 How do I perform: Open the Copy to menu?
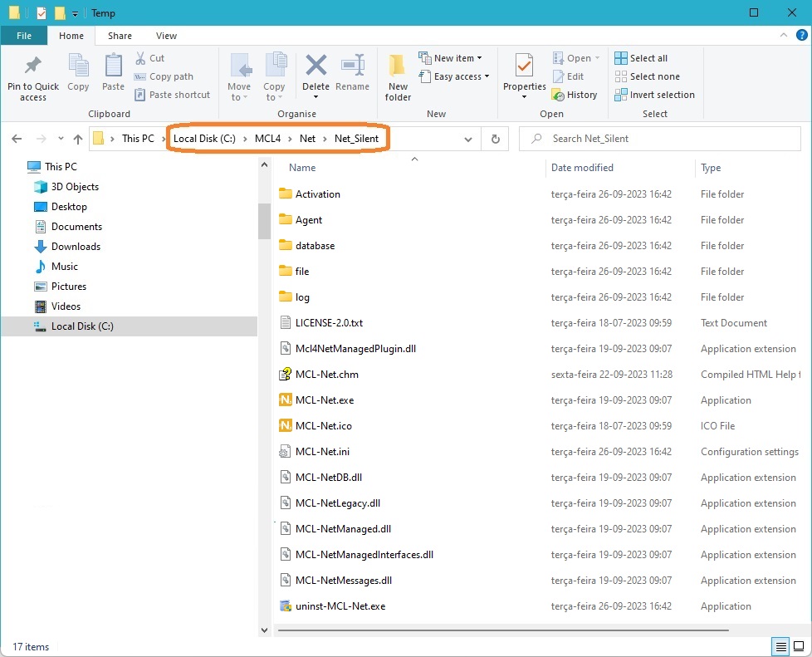point(274,76)
